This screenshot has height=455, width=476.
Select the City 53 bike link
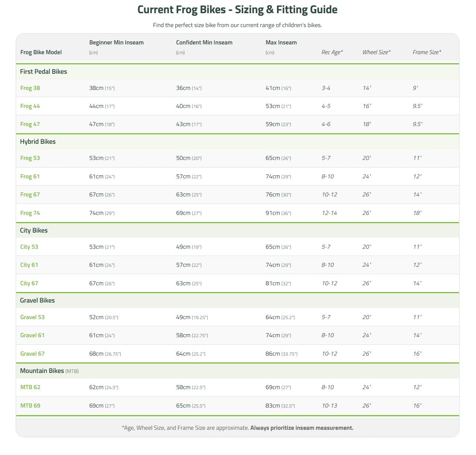coord(29,247)
